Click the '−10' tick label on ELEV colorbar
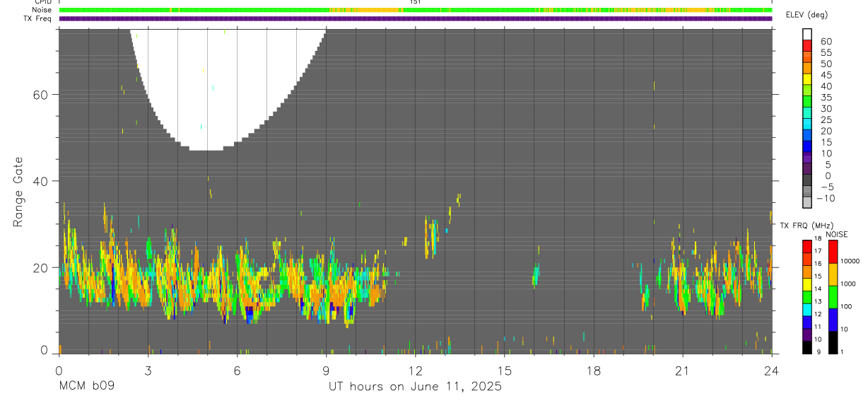This screenshot has width=868, height=401. click(826, 198)
